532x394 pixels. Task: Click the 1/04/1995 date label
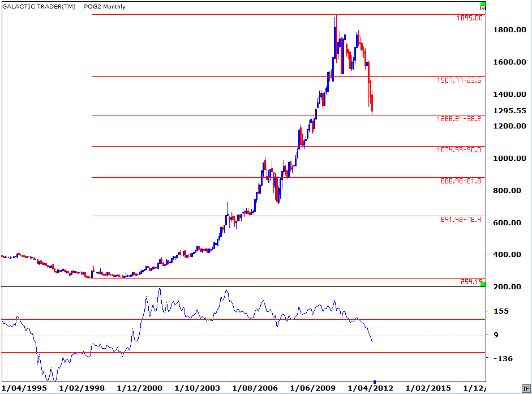[x=24, y=388]
